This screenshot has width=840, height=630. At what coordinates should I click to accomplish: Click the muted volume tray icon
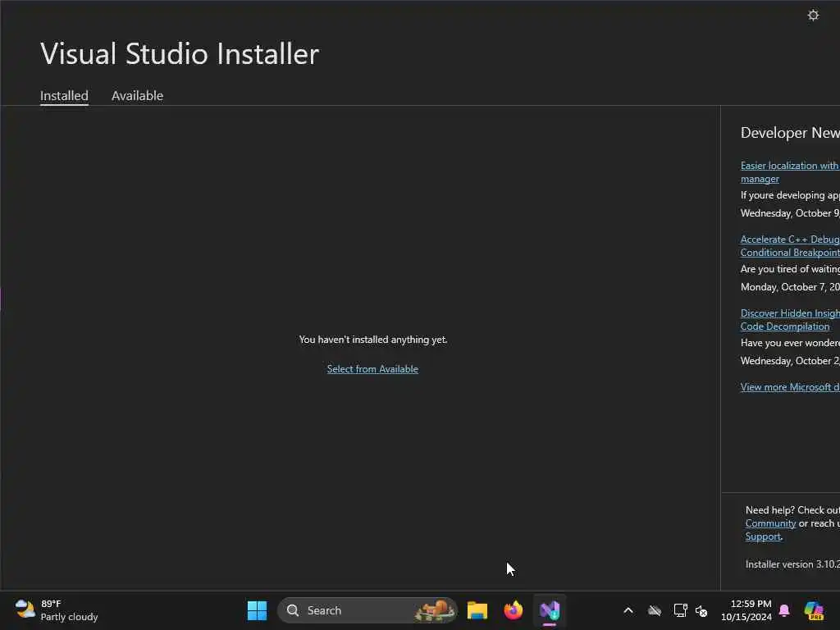[701, 610]
